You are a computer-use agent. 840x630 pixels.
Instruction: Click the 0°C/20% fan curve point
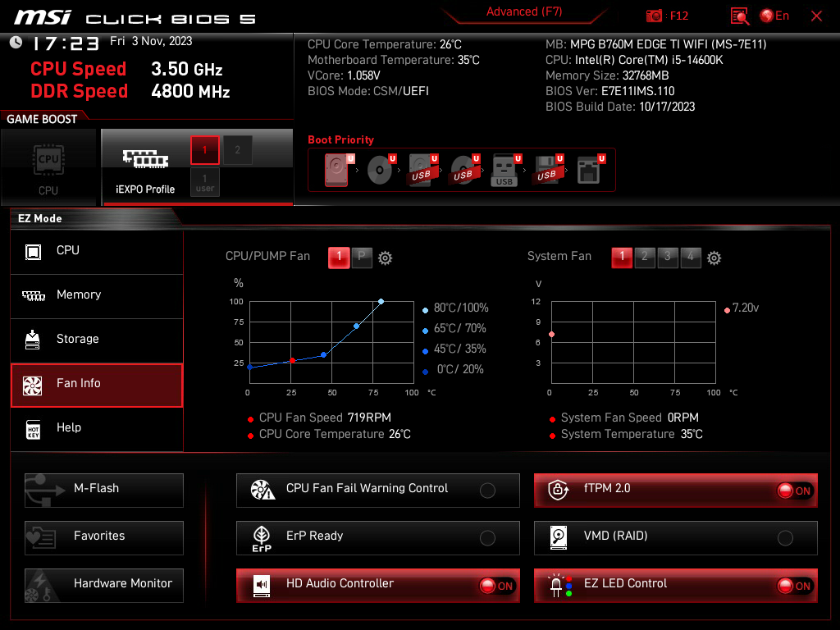click(249, 367)
